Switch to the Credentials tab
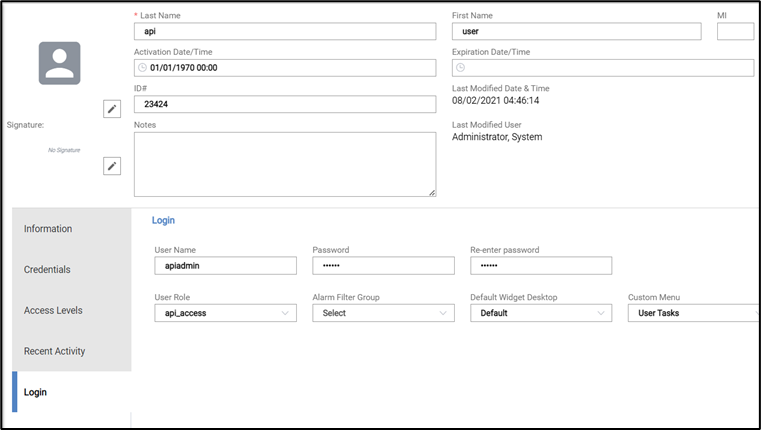 coord(72,269)
